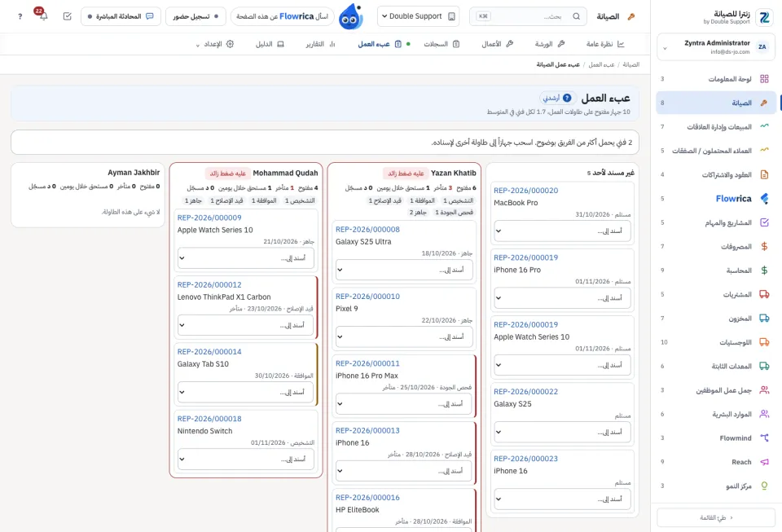Click the Ayman Jakhbir column header

point(134,173)
